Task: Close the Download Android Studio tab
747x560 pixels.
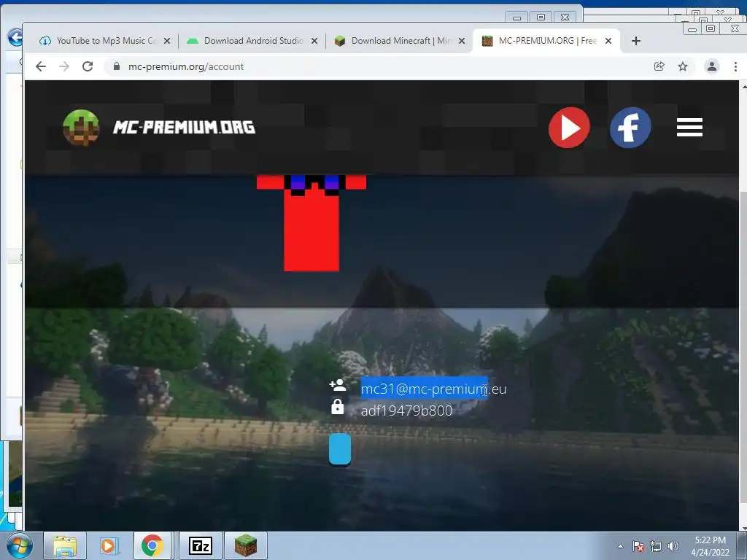Action: pos(314,41)
